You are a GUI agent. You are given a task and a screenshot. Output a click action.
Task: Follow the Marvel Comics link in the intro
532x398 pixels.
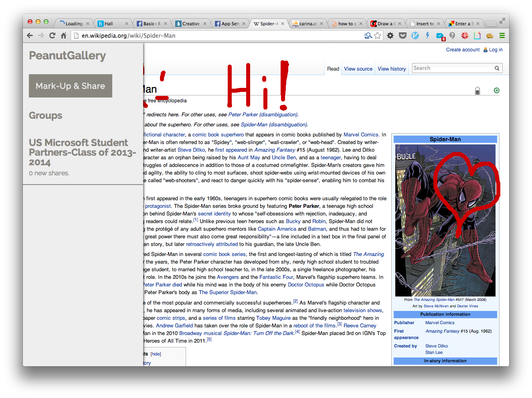coord(361,135)
